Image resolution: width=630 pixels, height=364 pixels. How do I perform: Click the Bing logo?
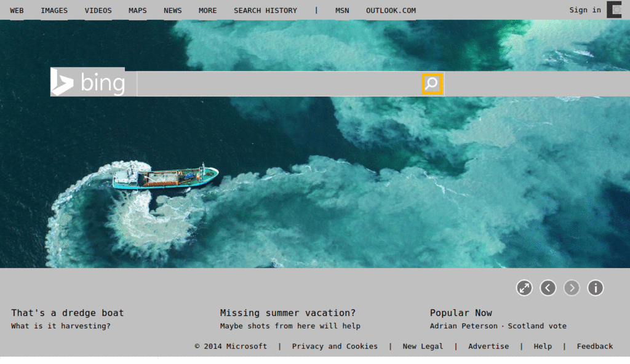coord(89,82)
